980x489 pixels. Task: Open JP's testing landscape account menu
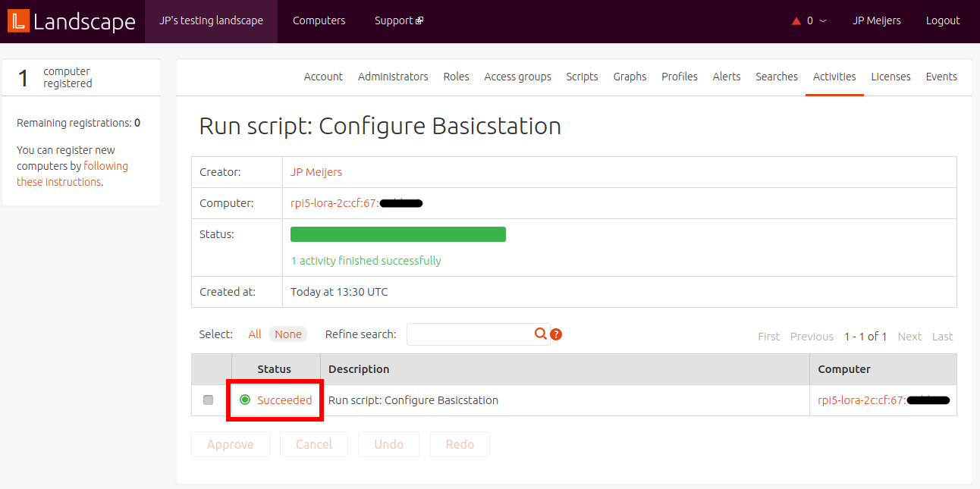pyautogui.click(x=211, y=21)
